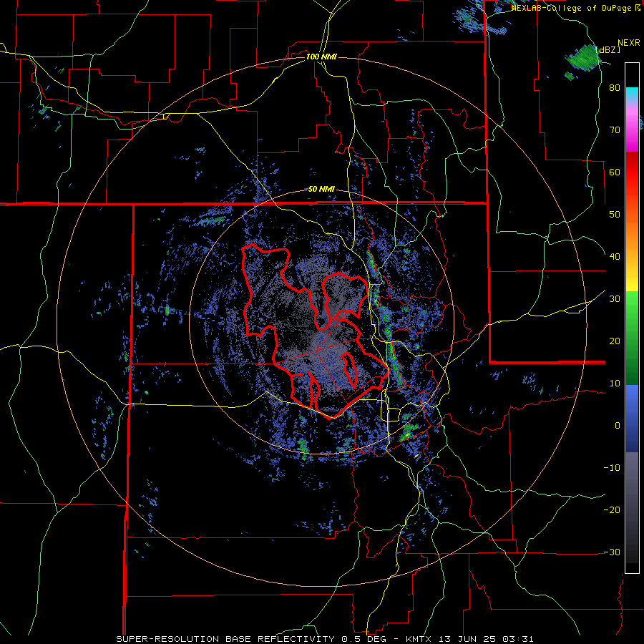Click the 10 dBZ scale label
The image size is (644, 644).
pyautogui.click(x=615, y=384)
